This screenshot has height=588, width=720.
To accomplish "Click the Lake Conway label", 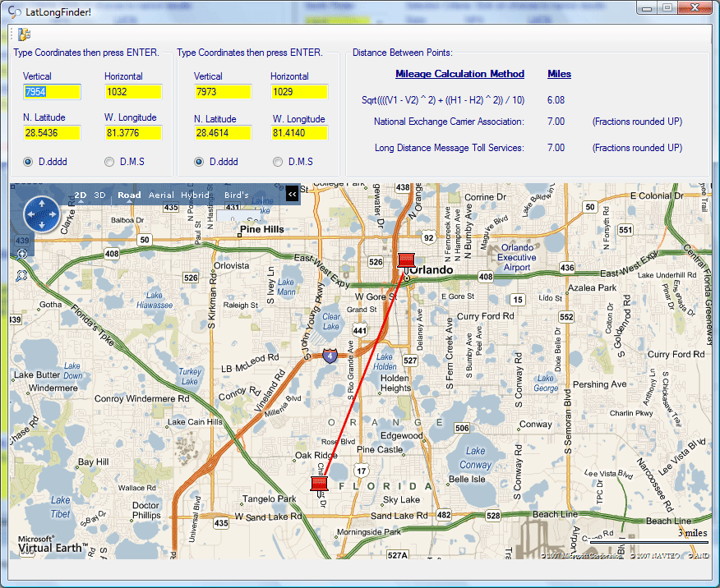I will click(x=475, y=457).
